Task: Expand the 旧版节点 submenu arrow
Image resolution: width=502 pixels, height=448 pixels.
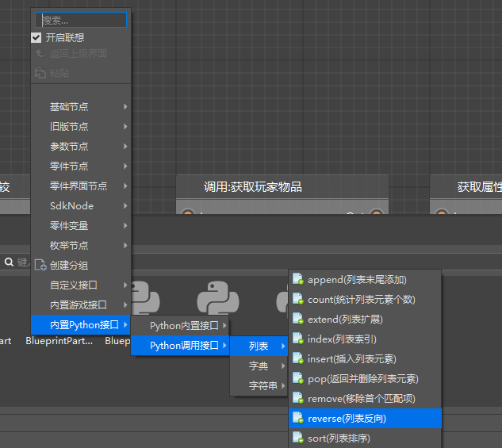Action: (125, 126)
